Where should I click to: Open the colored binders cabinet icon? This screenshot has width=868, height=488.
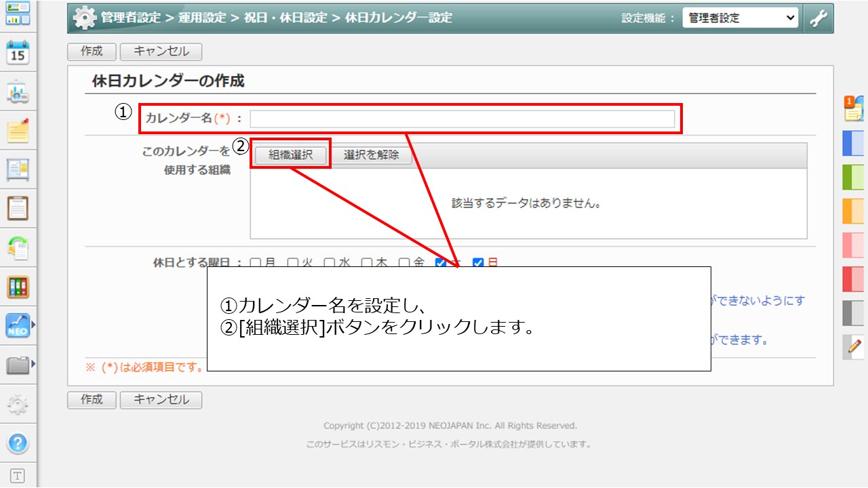pos(18,287)
